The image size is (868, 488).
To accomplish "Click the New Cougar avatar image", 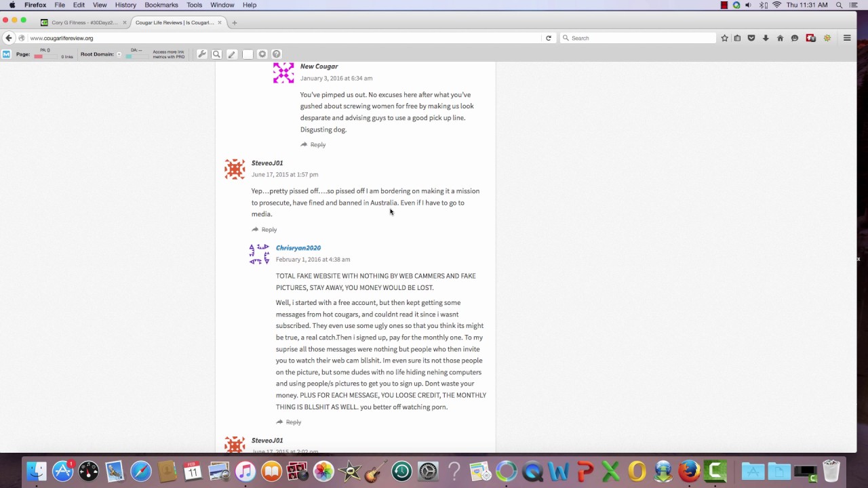I will tap(283, 73).
